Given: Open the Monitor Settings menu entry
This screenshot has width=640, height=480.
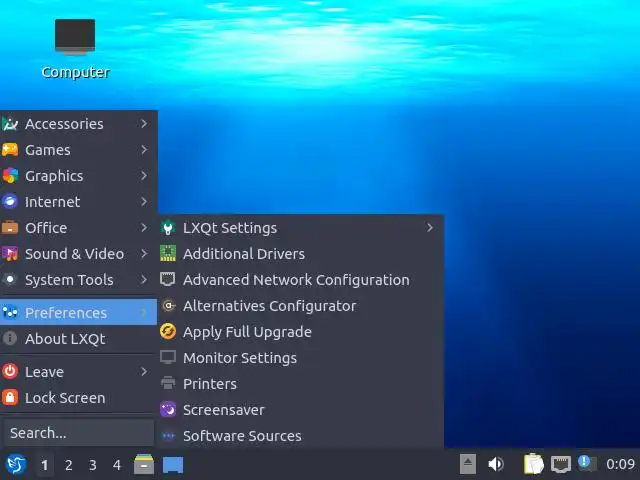Looking at the screenshot, I should 301,358.
